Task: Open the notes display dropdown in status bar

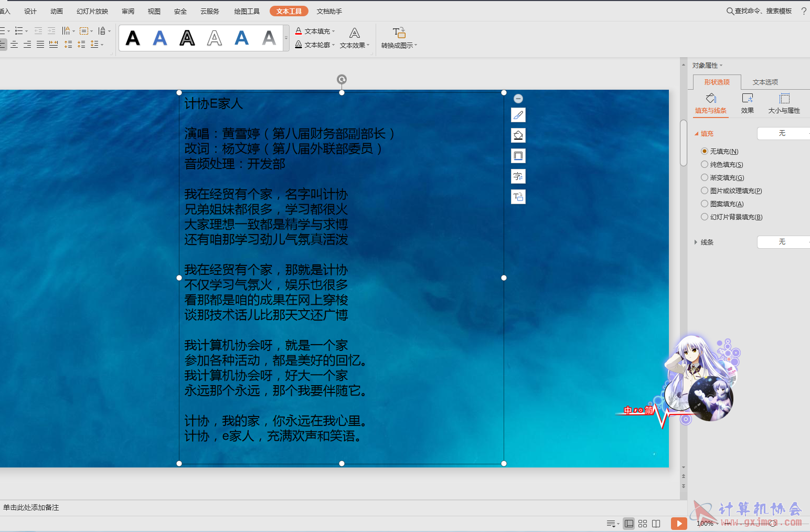Action: [613, 523]
